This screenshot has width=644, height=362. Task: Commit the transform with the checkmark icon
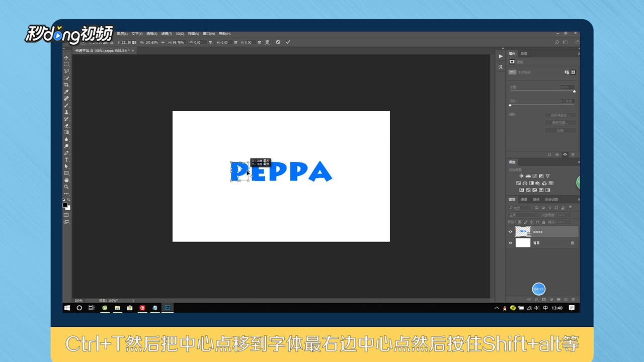pyautogui.click(x=288, y=42)
